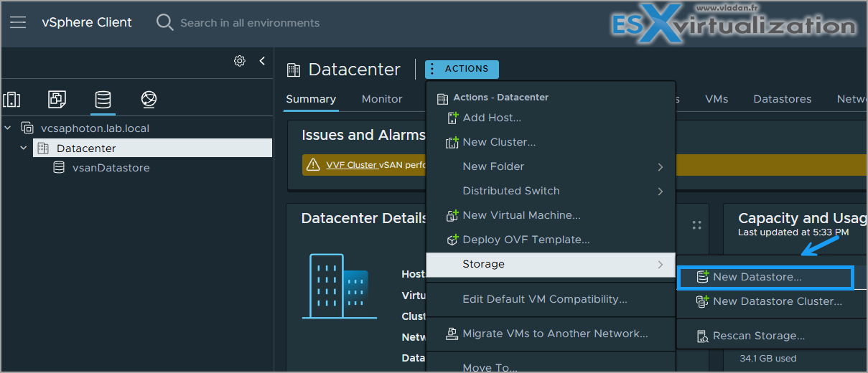Click the vCenter server icon for vcsaphoton.lab.local

[x=27, y=128]
